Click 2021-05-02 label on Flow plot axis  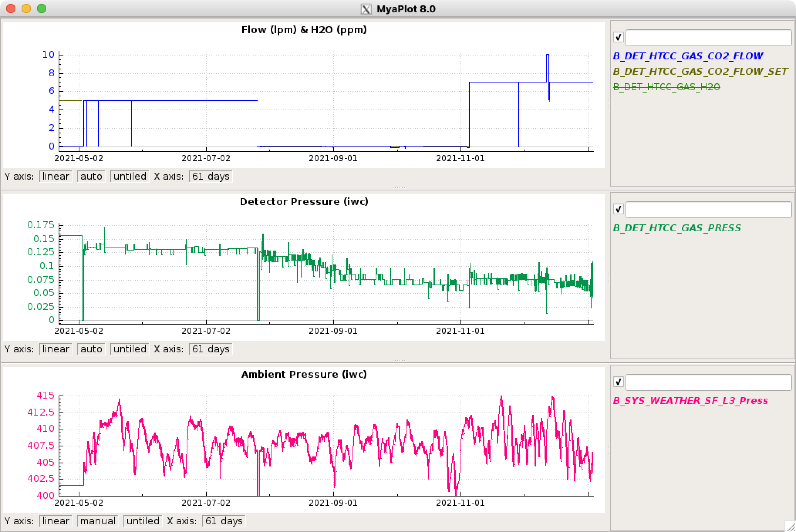(79, 158)
